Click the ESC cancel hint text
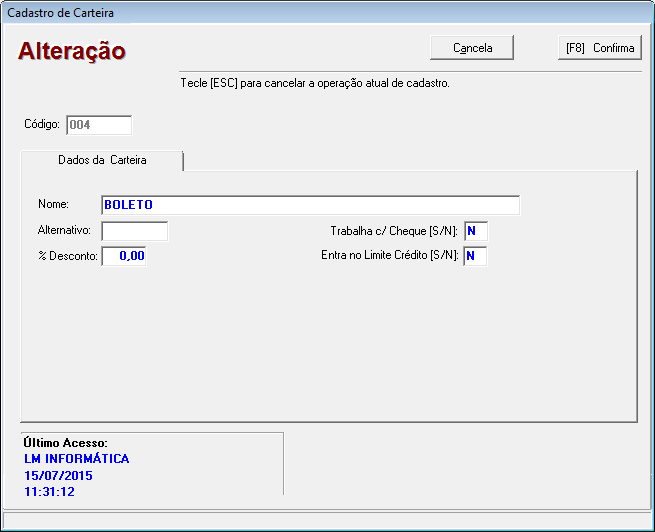The image size is (655, 532). tap(315, 83)
